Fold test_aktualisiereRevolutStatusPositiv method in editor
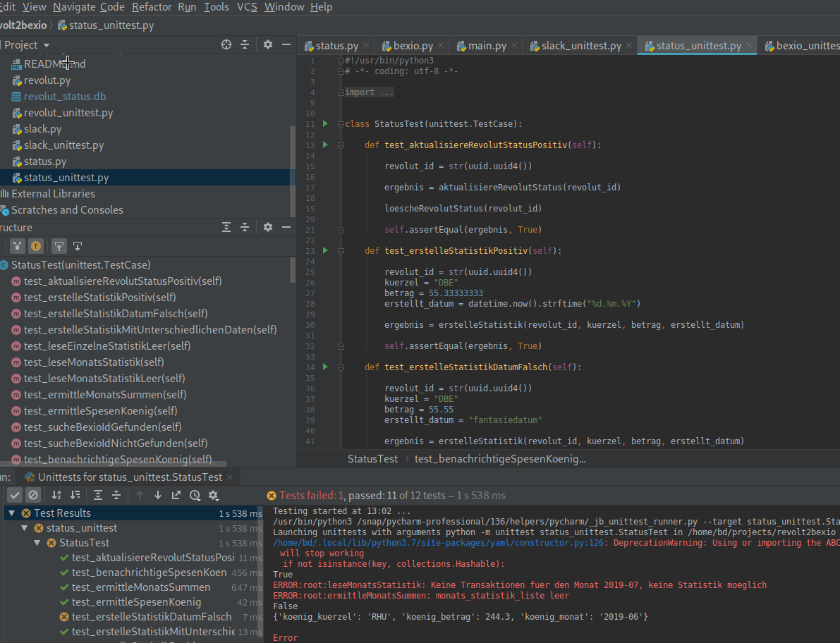 coord(341,145)
